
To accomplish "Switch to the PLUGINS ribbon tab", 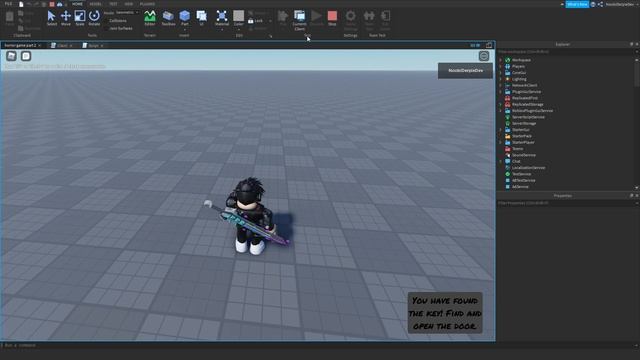I will point(147,4).
